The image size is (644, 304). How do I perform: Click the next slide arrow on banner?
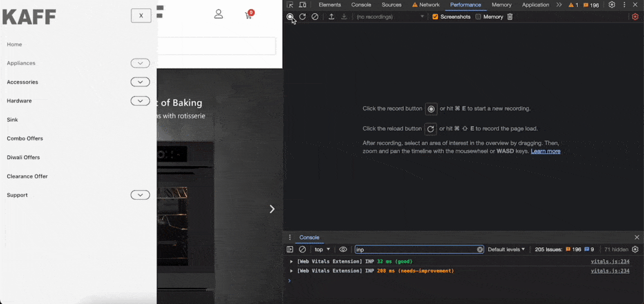pyautogui.click(x=272, y=209)
